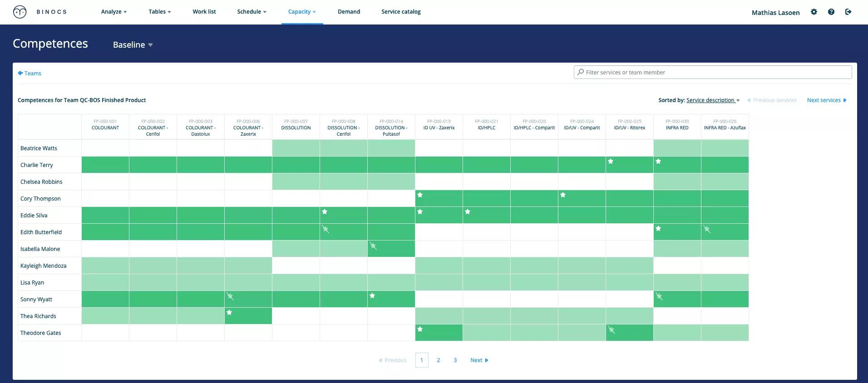
Task: Open the Work list page
Action: coord(204,12)
